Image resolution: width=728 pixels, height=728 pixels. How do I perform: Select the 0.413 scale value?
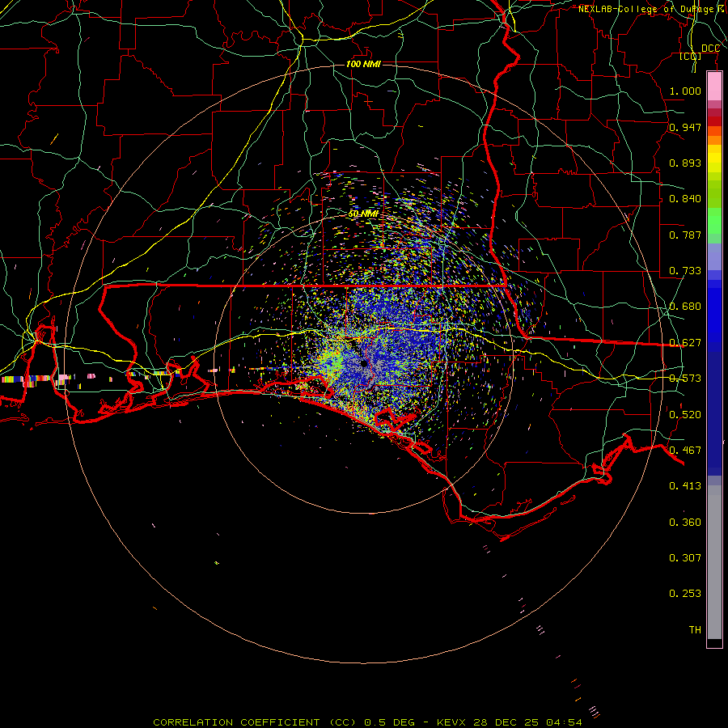[685, 486]
